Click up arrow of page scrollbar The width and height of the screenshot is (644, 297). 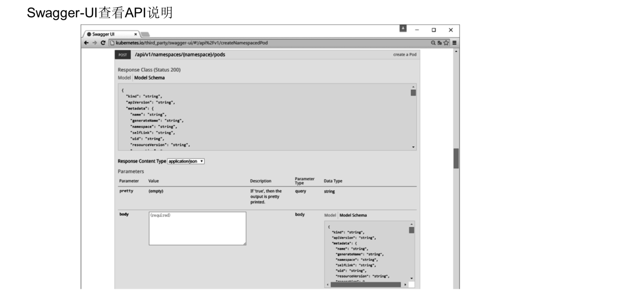tap(456, 52)
